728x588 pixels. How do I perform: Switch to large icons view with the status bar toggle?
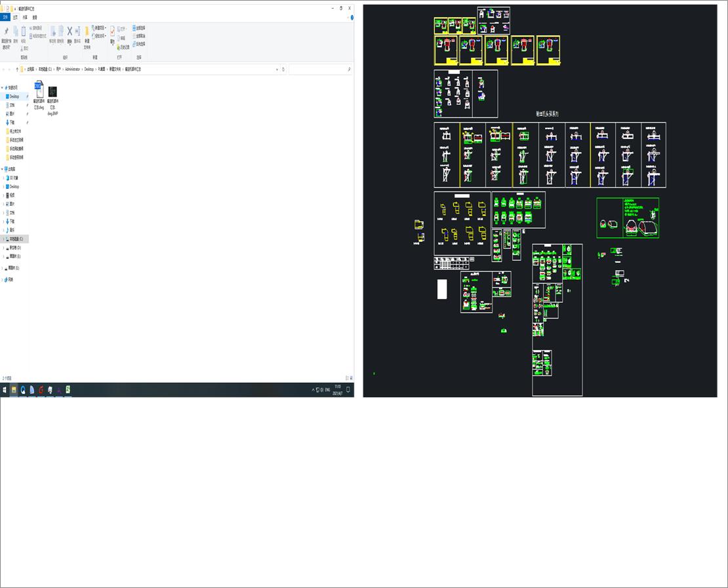351,378
